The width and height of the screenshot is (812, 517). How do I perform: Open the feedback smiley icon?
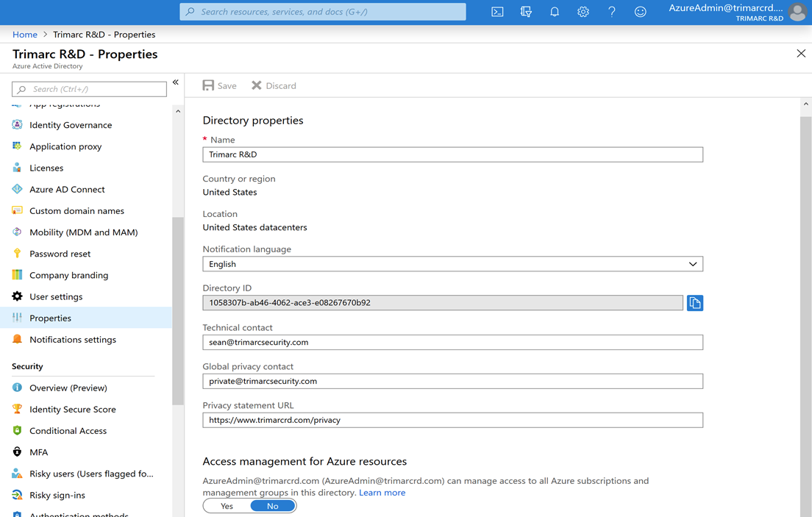(640, 12)
